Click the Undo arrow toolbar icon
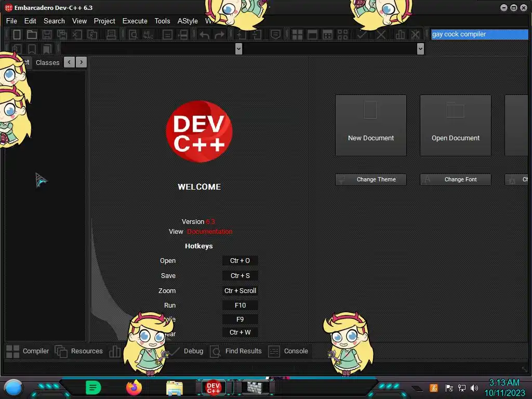Screen dimensions: 532x399 tap(205, 35)
